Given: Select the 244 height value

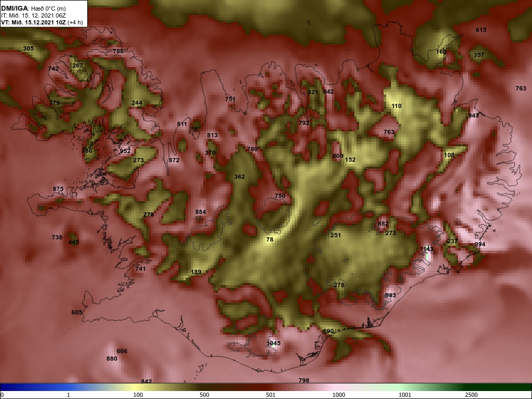Looking at the screenshot, I should click(137, 103).
